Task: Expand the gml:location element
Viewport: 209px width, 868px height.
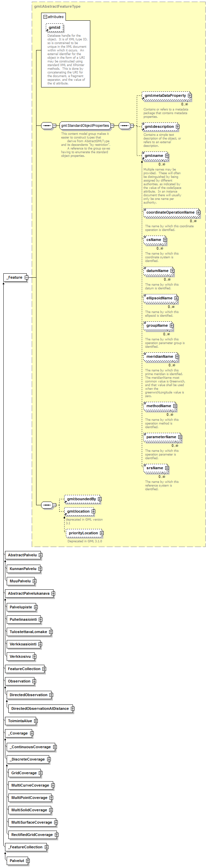Action: tap(94, 512)
